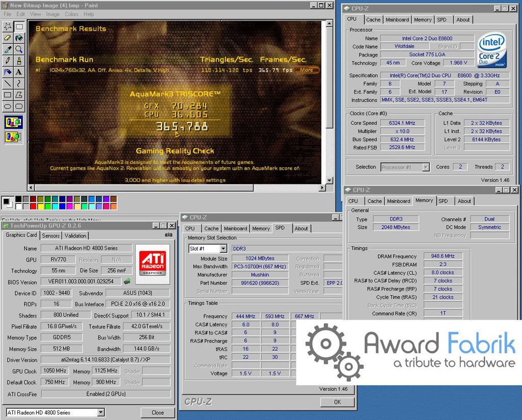
Task: Open the Image menu in Paint
Action: 53,14
